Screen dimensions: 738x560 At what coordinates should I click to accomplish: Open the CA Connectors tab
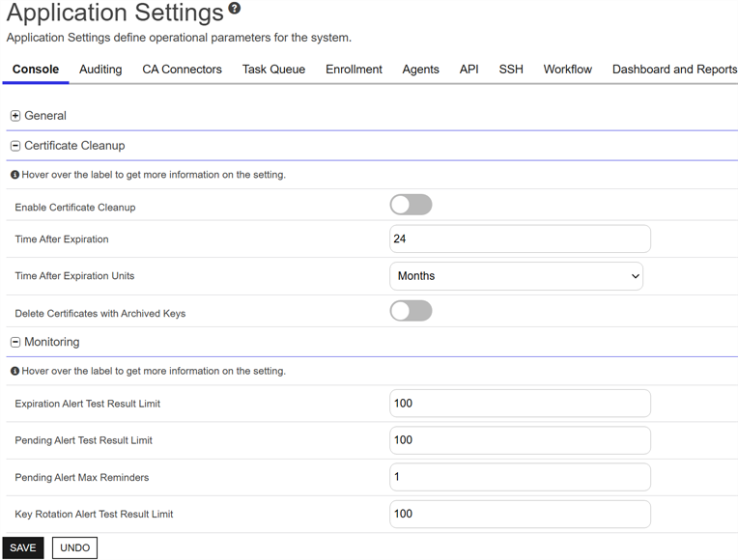(182, 70)
